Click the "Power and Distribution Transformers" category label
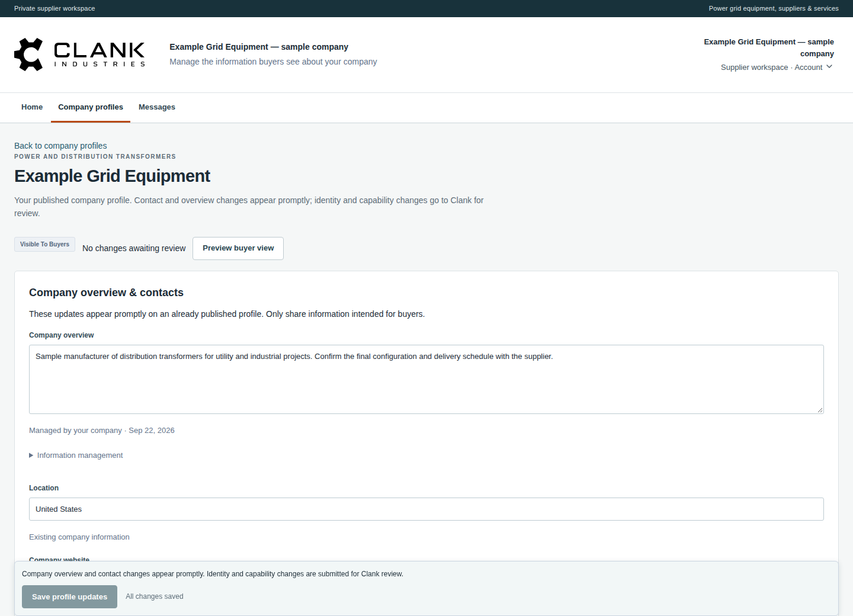The image size is (853, 616). [x=95, y=157]
